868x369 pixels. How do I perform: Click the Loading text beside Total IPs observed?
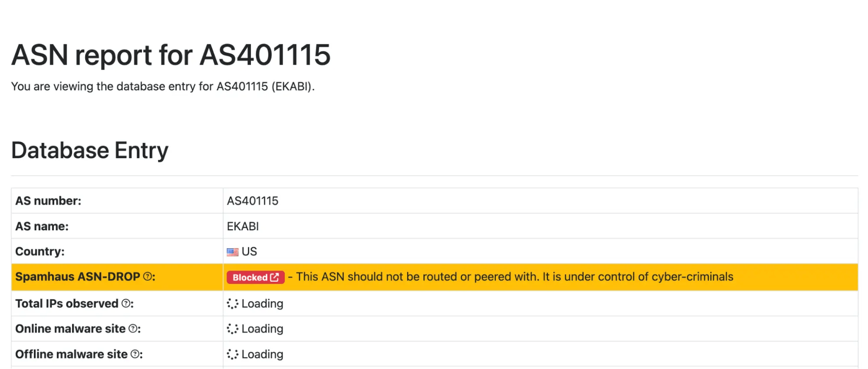(262, 303)
